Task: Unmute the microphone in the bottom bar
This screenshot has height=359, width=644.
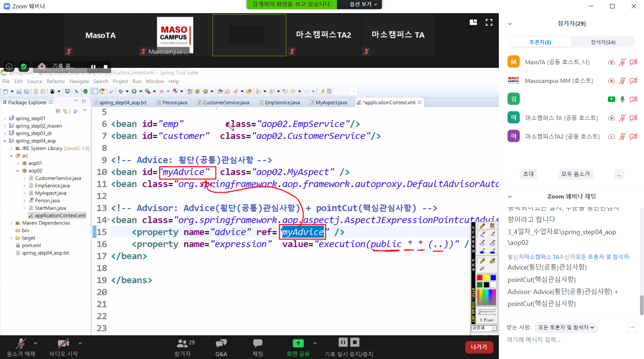Action: click(x=21, y=343)
